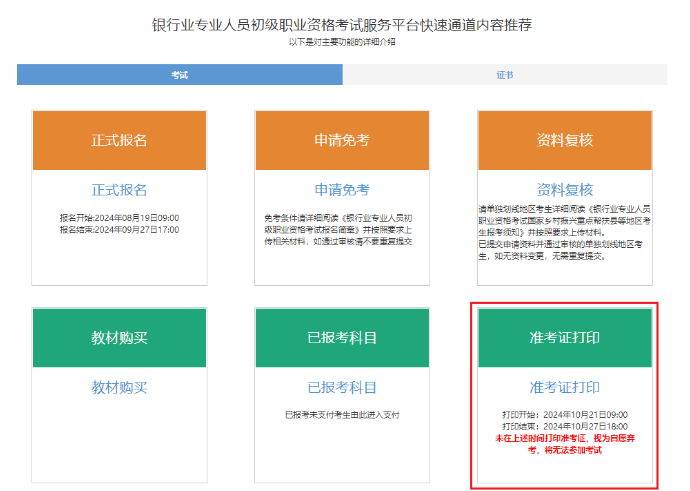
Task: Open the blue 申请免考 link
Action: pyautogui.click(x=342, y=190)
